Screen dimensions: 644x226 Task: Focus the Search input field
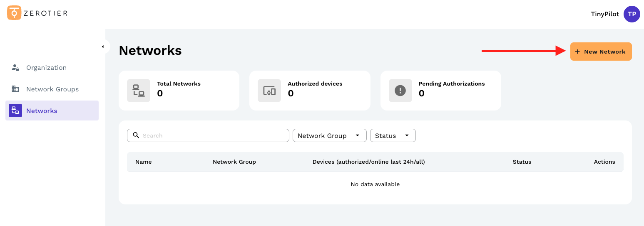(x=208, y=135)
